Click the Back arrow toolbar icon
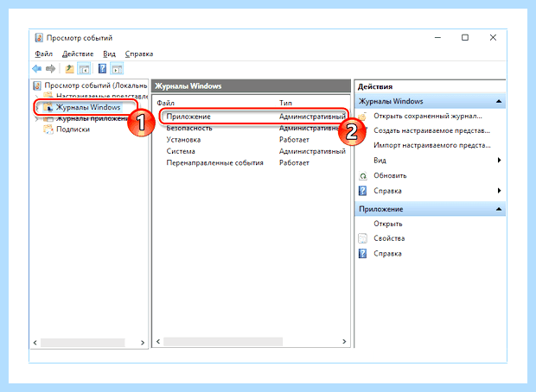The image size is (536, 392). [37, 69]
